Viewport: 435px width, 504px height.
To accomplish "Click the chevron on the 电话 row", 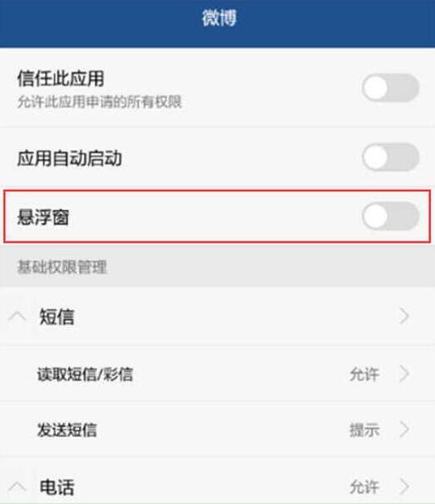I will (404, 486).
